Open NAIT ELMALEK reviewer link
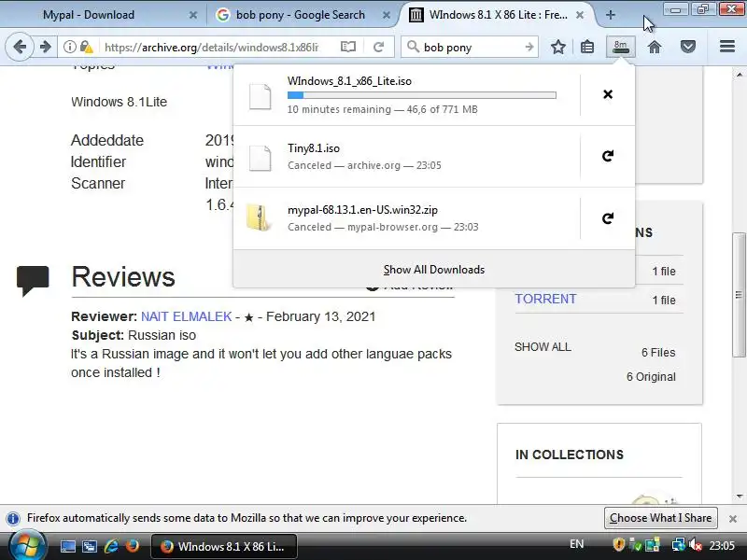Screen dimensions: 747x560 186,316
